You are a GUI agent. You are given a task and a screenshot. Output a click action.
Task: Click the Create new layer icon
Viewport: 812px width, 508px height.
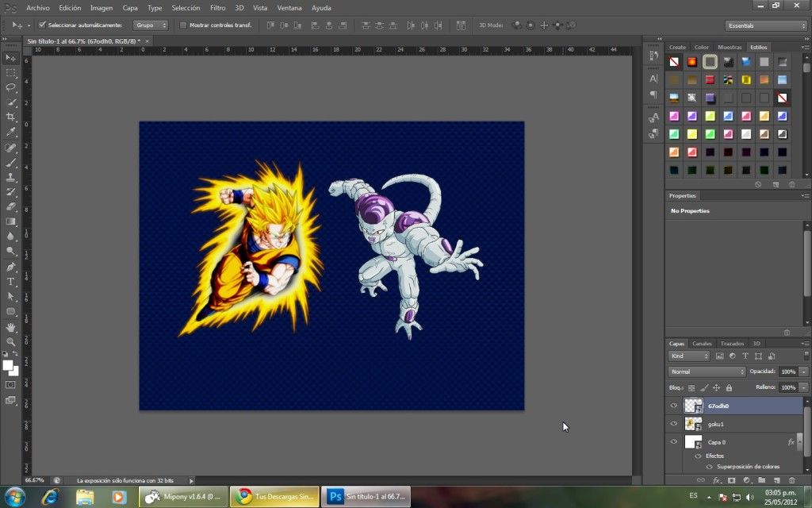(x=776, y=480)
